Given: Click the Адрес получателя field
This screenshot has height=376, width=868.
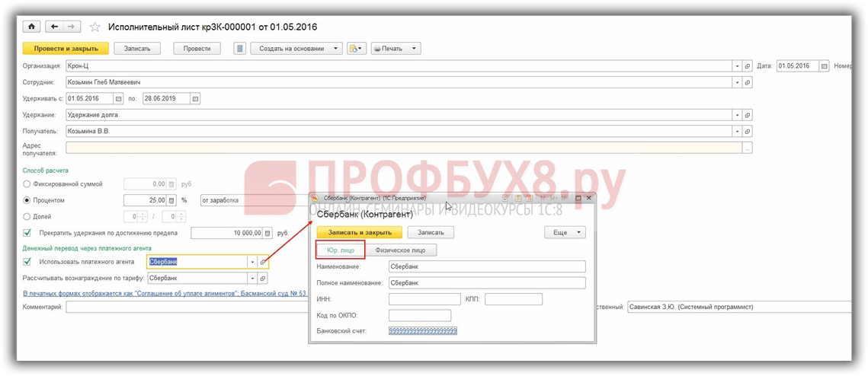Looking at the screenshot, I should 404,148.
